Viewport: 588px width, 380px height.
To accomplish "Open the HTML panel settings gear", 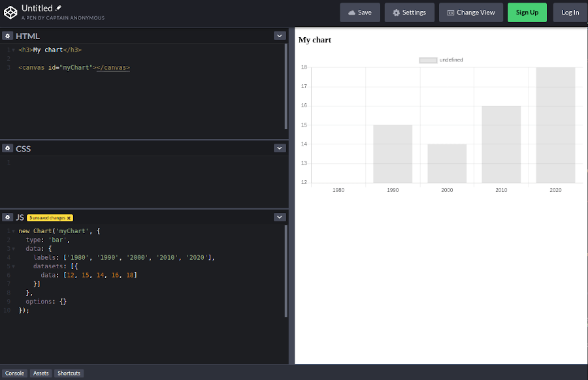I will (x=7, y=35).
